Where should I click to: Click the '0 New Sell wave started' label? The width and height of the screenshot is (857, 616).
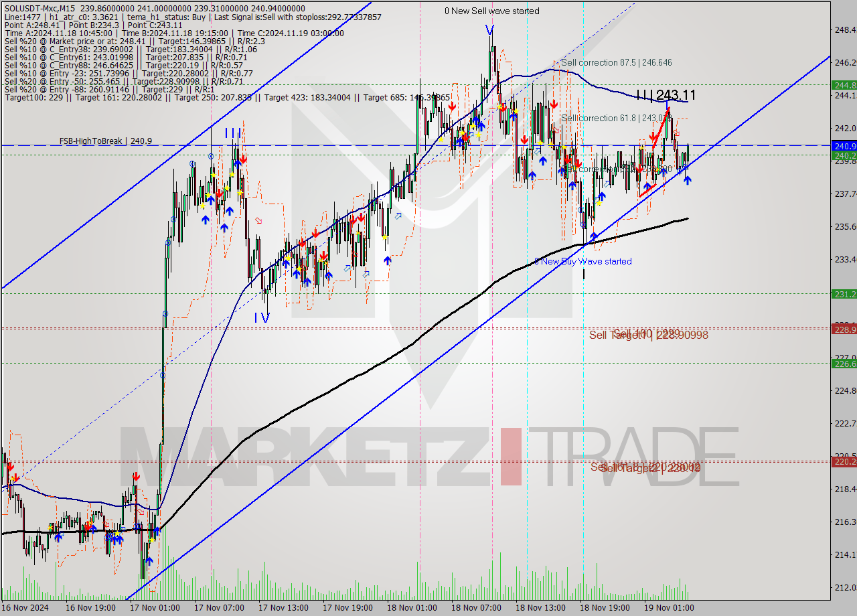coord(492,11)
